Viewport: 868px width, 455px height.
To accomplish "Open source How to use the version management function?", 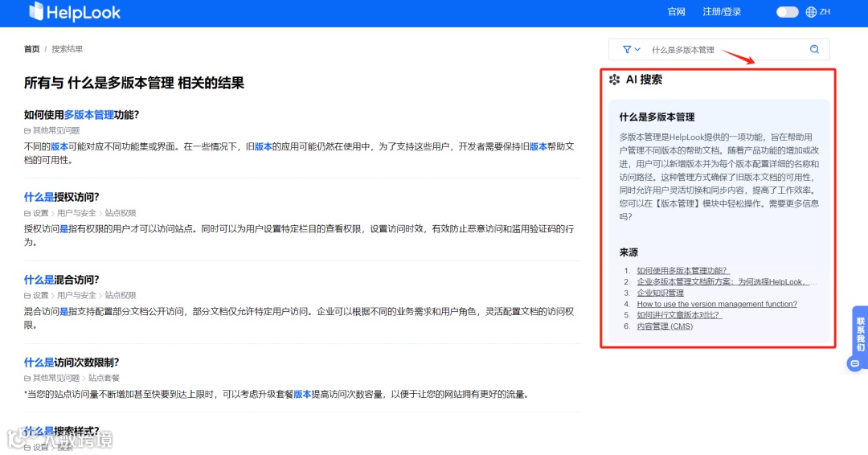I will click(717, 304).
